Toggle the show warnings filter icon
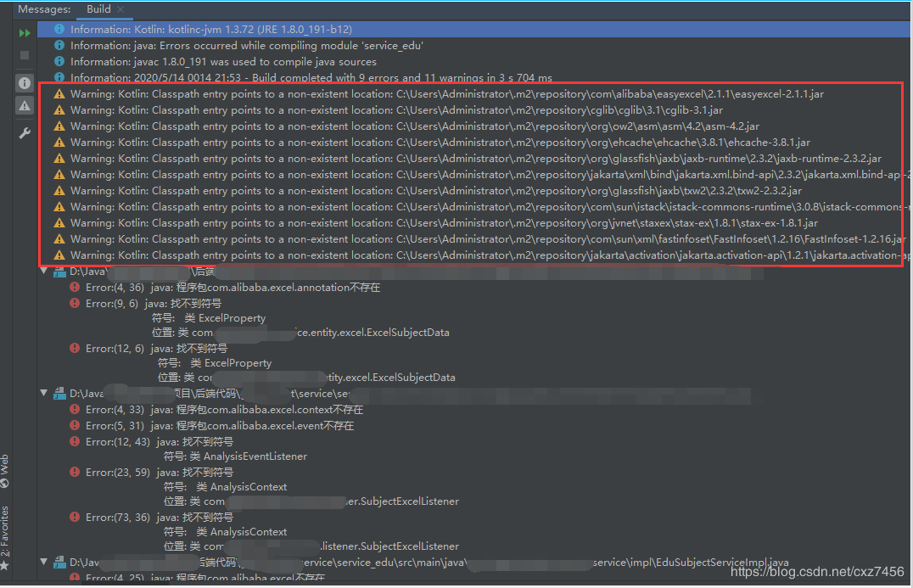This screenshot has width=913, height=588. [x=25, y=105]
